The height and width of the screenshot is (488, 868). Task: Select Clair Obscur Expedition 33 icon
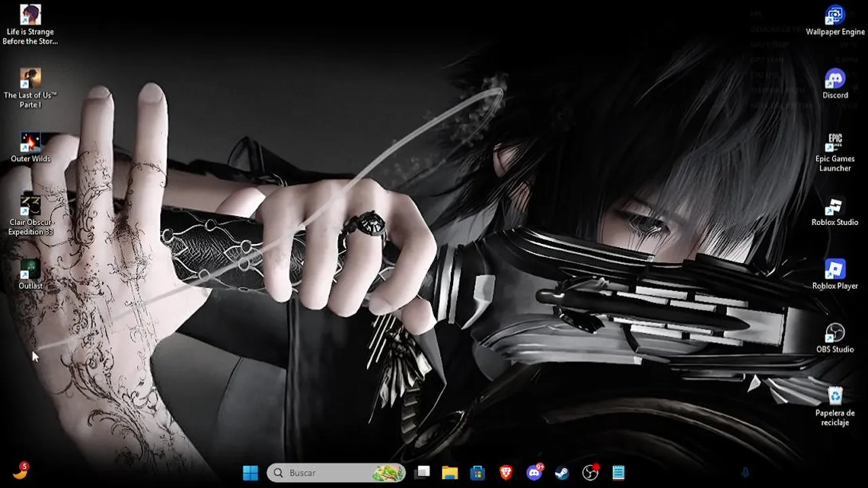pos(30,216)
